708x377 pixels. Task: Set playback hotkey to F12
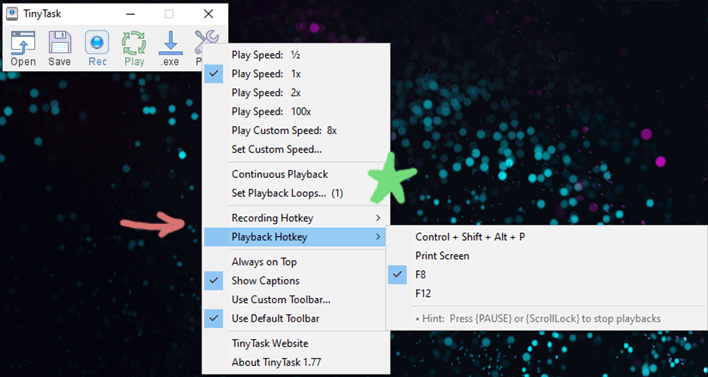click(x=547, y=294)
